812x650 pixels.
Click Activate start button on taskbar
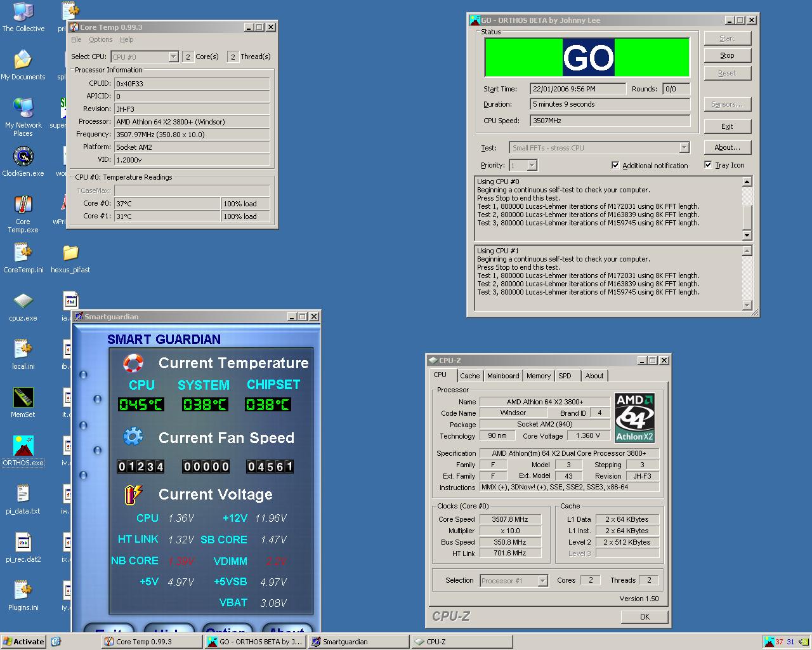click(x=23, y=641)
